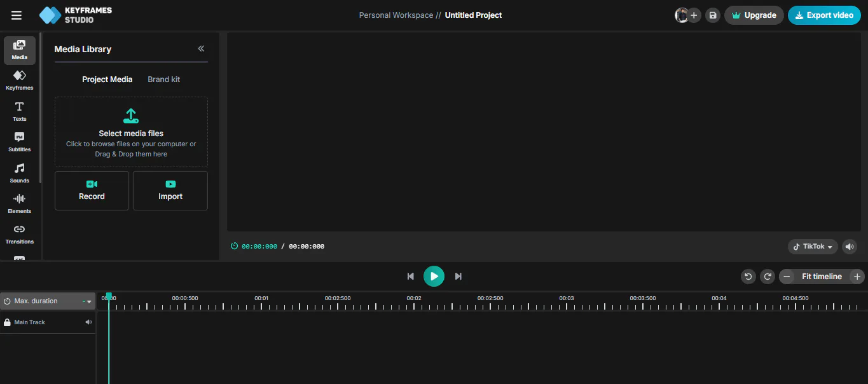
Task: Select the Project Media tab
Action: tap(107, 79)
